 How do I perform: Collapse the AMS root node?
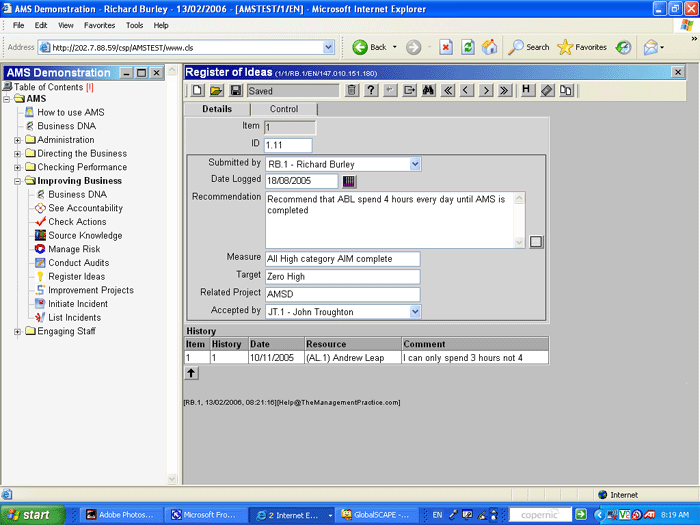point(7,99)
